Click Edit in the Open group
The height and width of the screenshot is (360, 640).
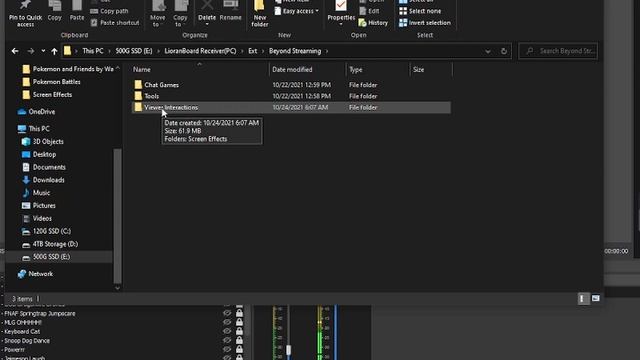point(369,11)
